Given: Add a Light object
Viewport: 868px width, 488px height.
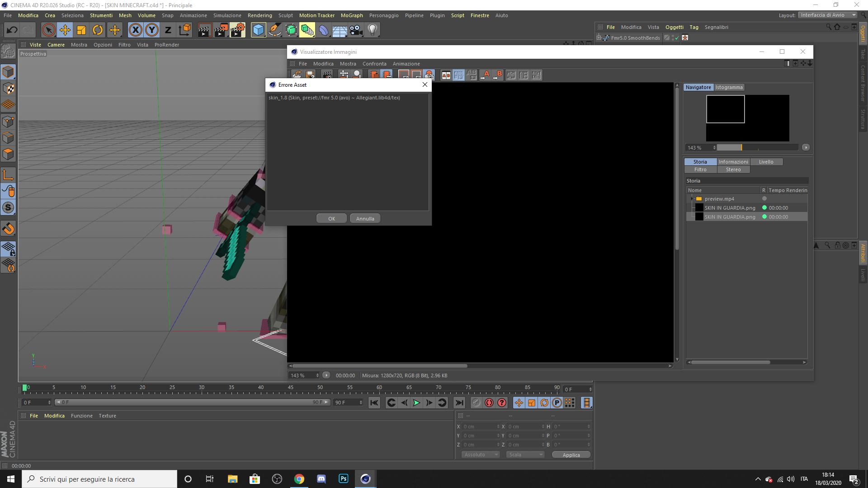Looking at the screenshot, I should [373, 30].
